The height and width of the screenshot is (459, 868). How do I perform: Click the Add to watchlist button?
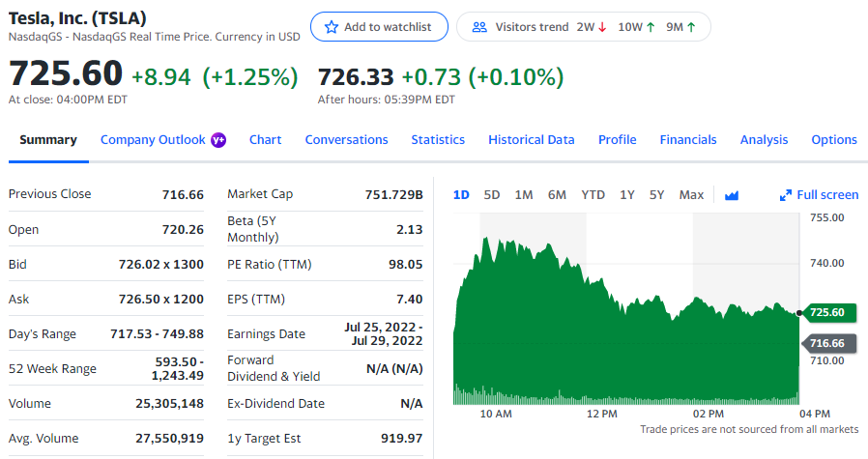tap(379, 27)
